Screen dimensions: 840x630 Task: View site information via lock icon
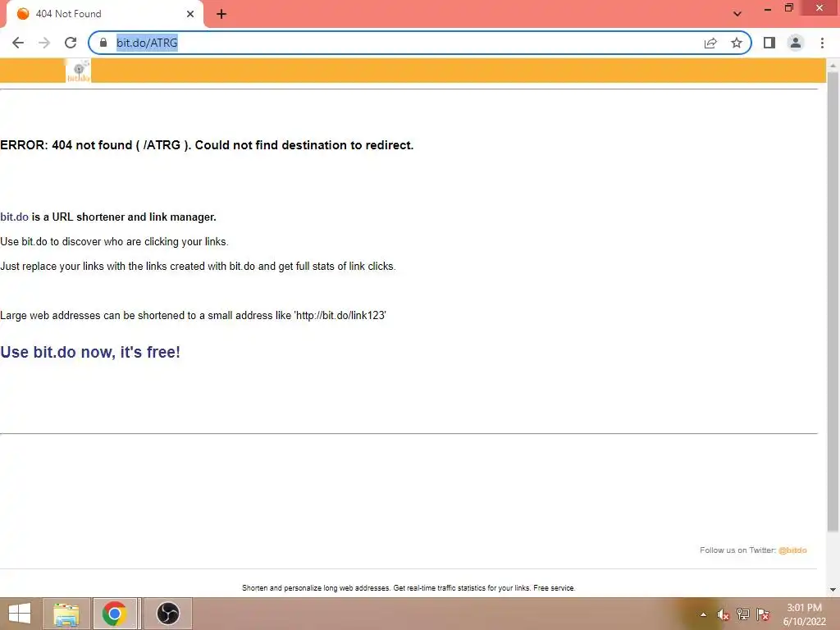pyautogui.click(x=103, y=43)
